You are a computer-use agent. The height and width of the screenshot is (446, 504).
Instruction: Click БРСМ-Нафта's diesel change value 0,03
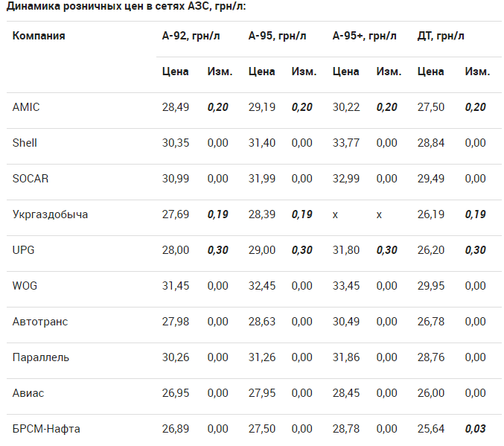(475, 429)
